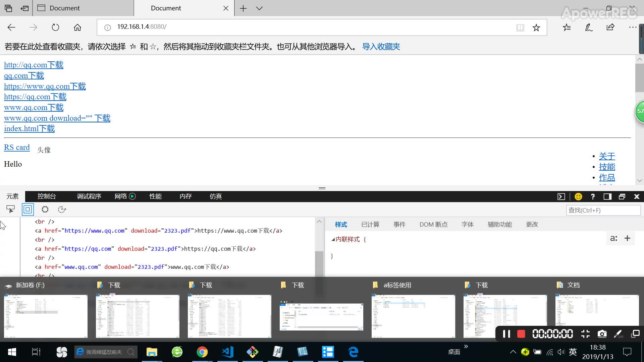The image size is (644, 362).
Task: Click the 作品 navigation link
Action: click(607, 178)
